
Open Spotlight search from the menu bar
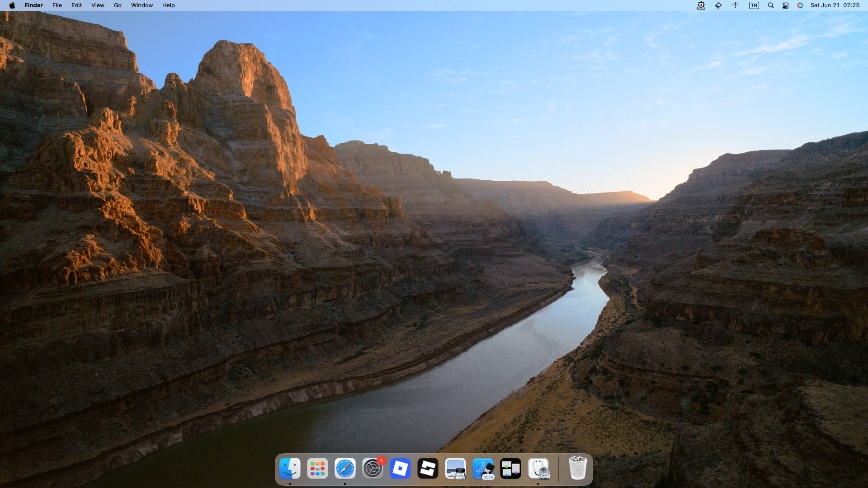pyautogui.click(x=771, y=5)
